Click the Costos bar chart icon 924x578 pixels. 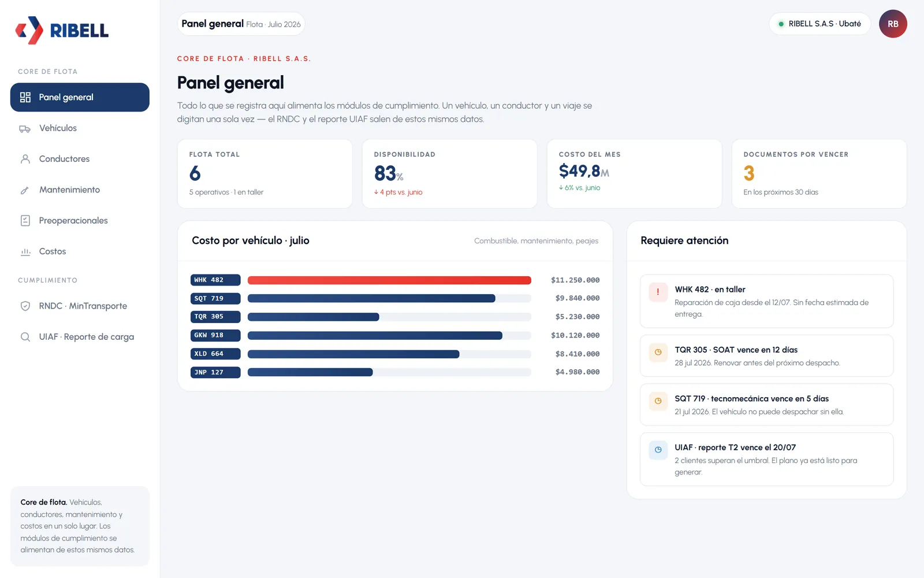[x=25, y=251]
